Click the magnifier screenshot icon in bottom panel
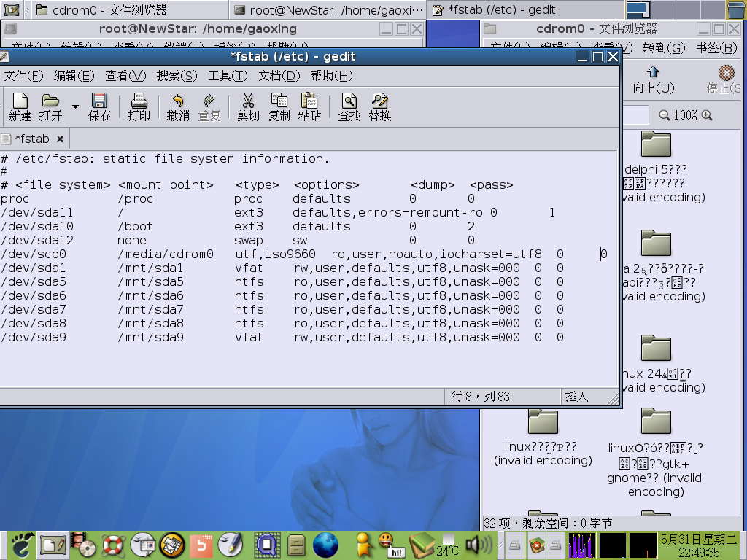Image resolution: width=747 pixels, height=560 pixels. point(267,545)
